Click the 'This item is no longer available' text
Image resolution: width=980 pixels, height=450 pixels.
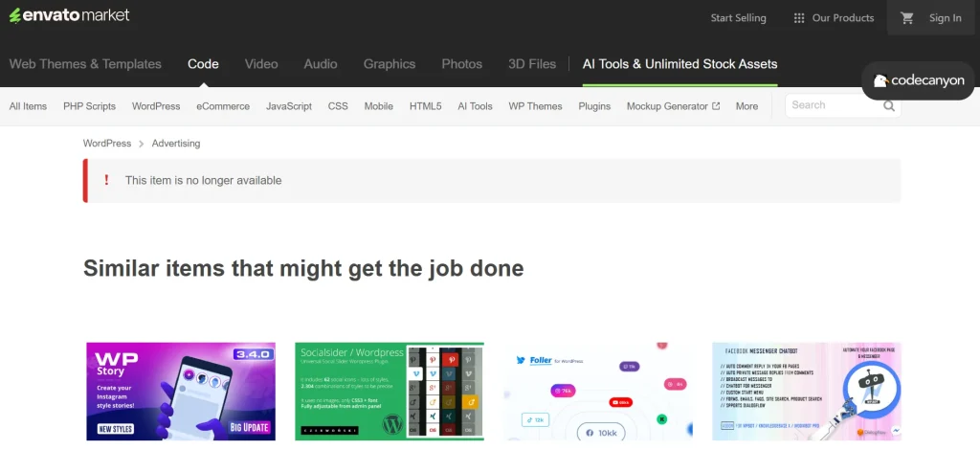coord(204,181)
